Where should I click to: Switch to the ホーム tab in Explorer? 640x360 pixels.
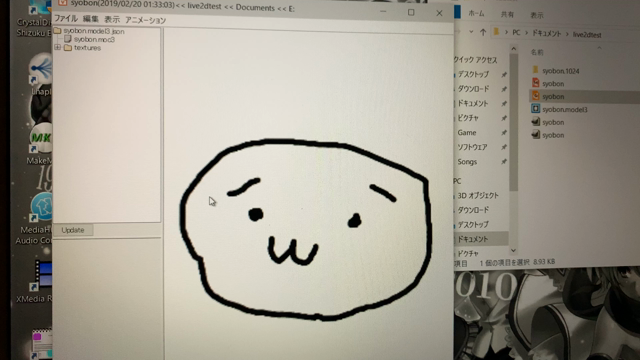point(476,13)
